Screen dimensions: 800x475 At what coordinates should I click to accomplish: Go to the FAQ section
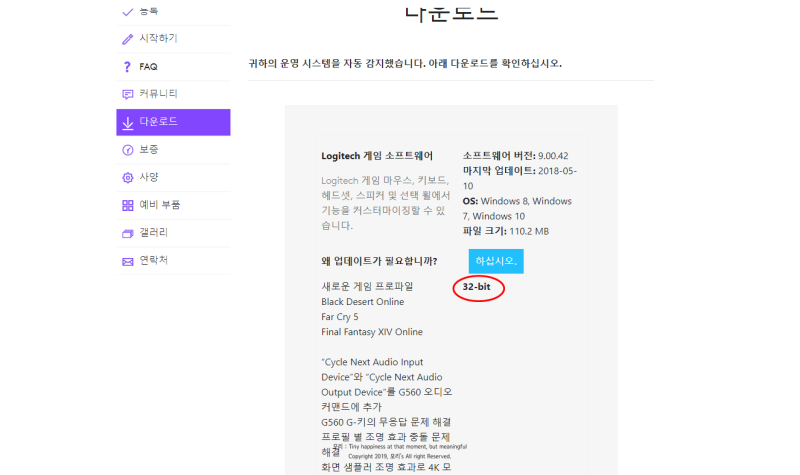pos(173,67)
